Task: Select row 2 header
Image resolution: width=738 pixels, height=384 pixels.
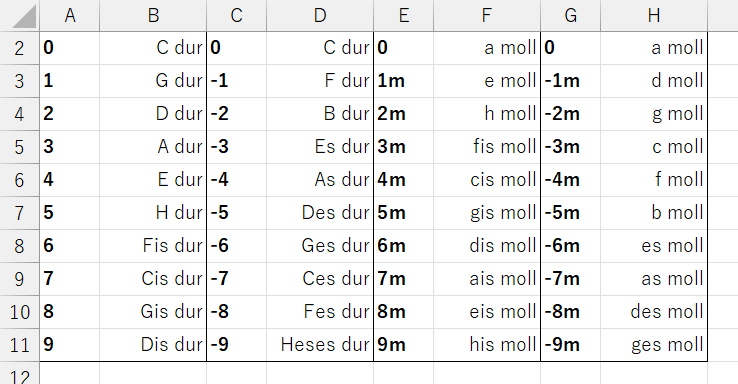Action: tap(20, 48)
